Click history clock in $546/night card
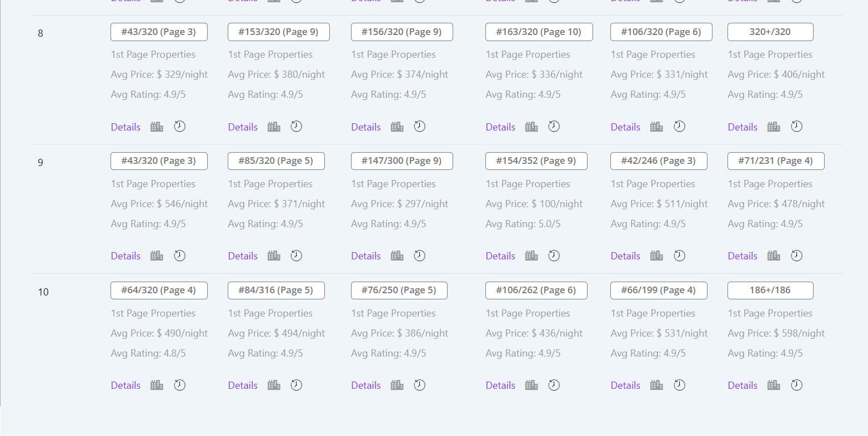 [179, 255]
